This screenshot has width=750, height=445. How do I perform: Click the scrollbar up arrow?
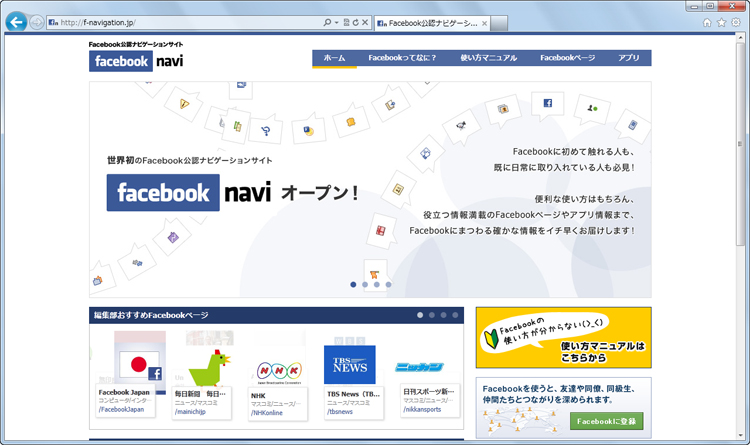pos(740,37)
